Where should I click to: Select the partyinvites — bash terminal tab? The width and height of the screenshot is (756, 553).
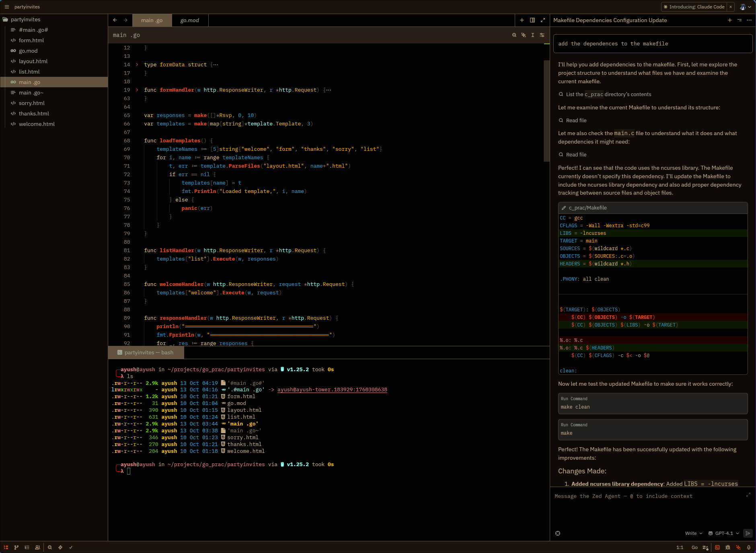[146, 353]
